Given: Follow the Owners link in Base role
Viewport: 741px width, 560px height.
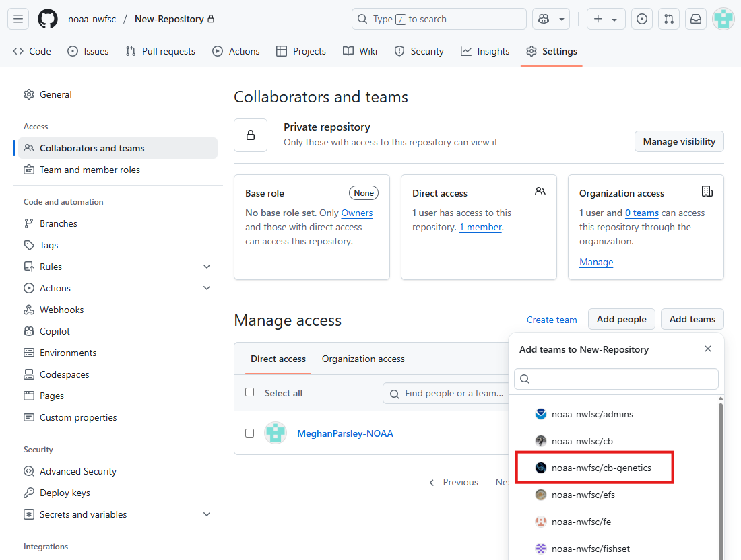Looking at the screenshot, I should click(x=357, y=213).
